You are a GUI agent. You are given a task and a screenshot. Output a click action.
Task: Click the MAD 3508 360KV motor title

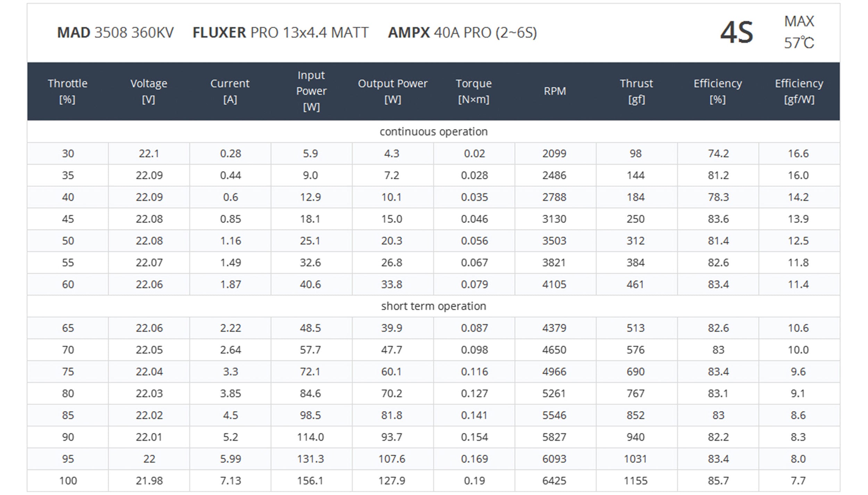point(115,33)
